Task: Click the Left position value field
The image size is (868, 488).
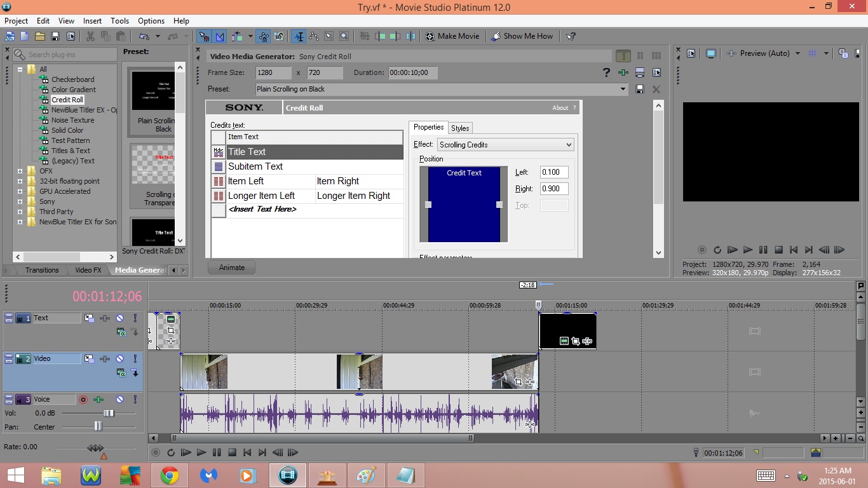Action: [553, 172]
